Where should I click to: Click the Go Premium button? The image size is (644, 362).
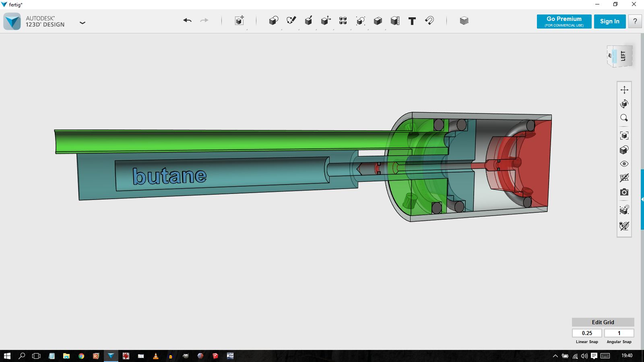pyautogui.click(x=564, y=21)
